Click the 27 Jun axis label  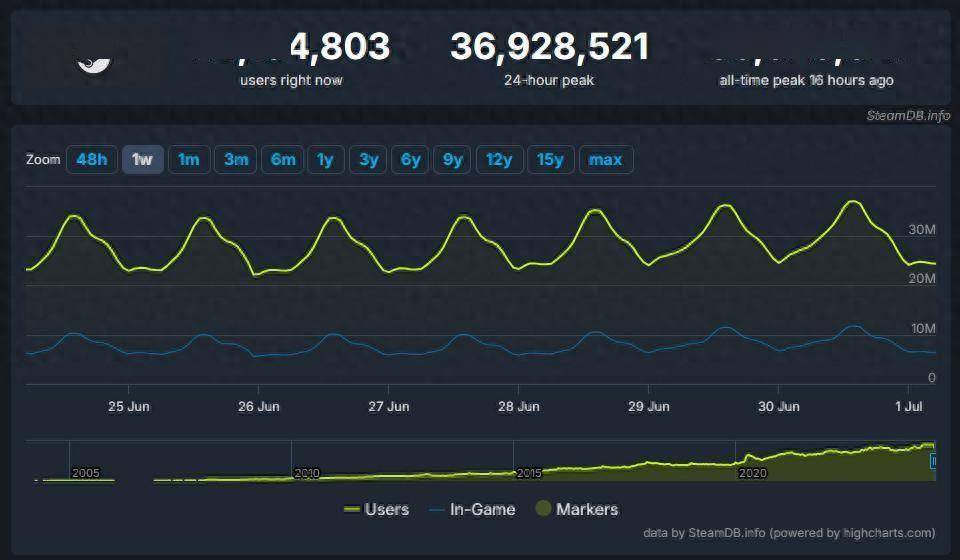click(x=388, y=406)
